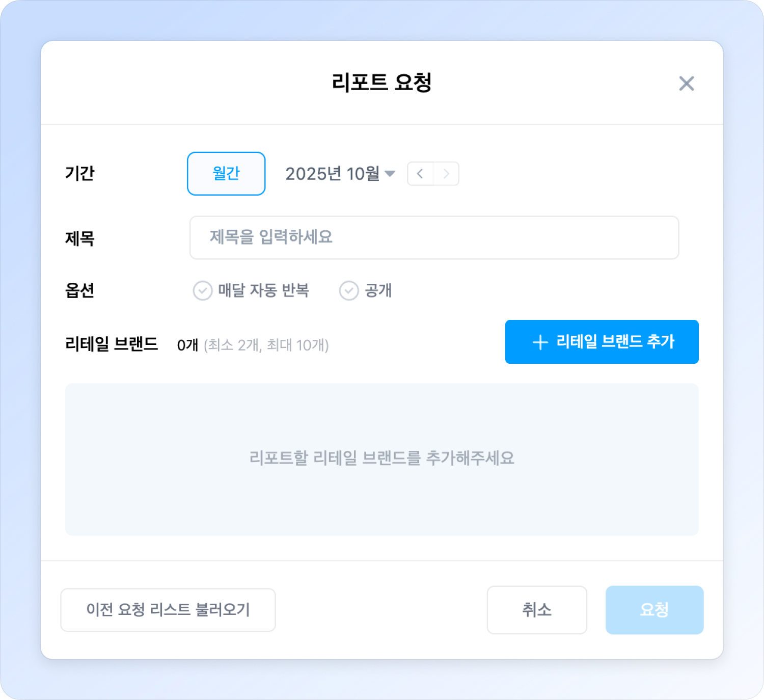Close the 리포트 요청 dialog with the X icon
This screenshot has height=700, width=764.
686,84
